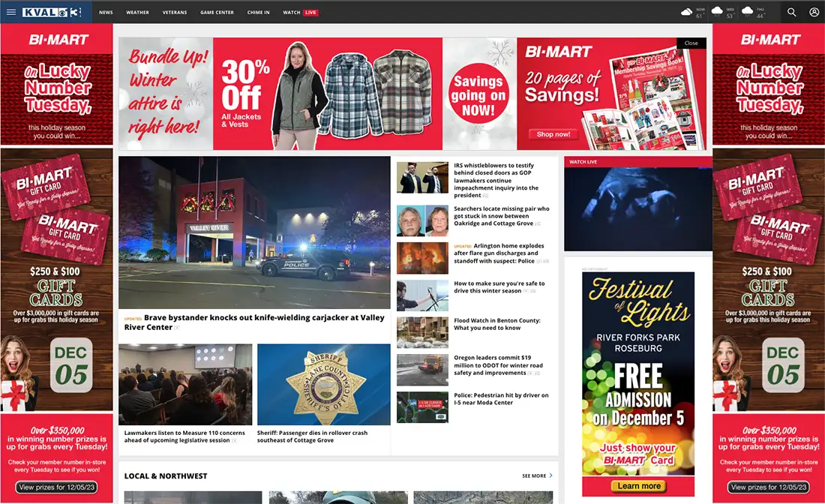Expand See More for Local & Northwest
Viewport: 825px width, 504px height.
coord(537,475)
